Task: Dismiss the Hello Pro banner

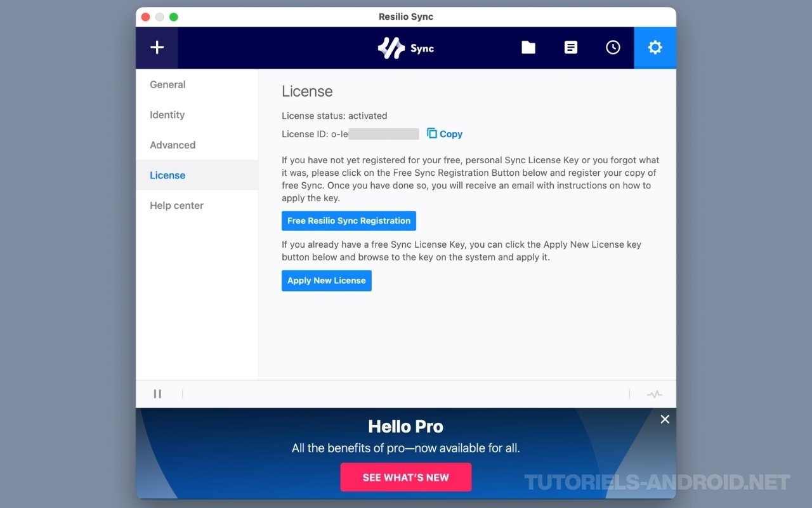Action: click(x=665, y=419)
